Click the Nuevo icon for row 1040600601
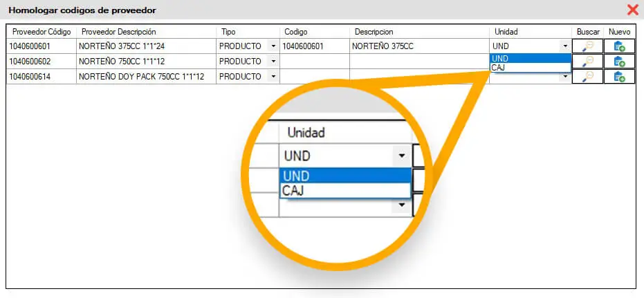This screenshot has height=298, width=644. pyautogui.click(x=619, y=46)
